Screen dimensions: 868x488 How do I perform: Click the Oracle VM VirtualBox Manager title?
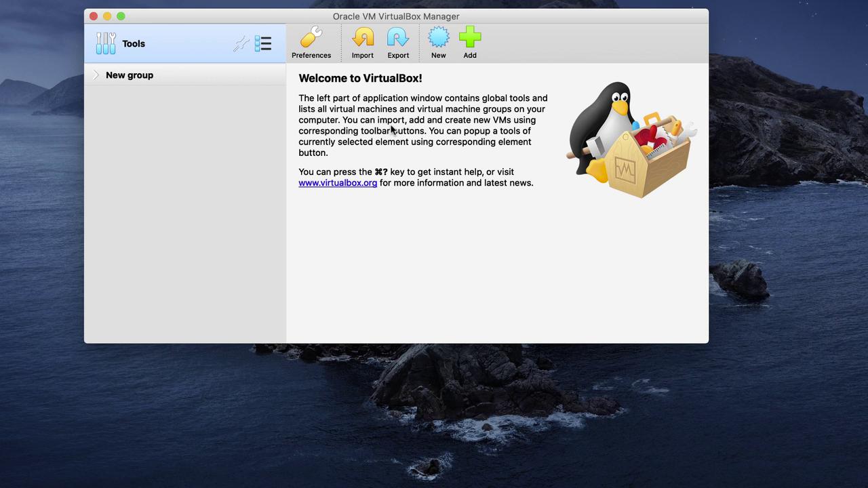click(x=396, y=16)
